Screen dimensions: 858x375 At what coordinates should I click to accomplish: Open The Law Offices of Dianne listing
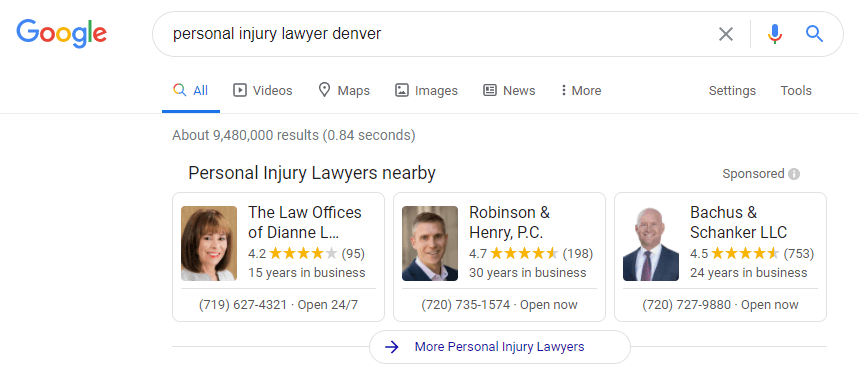tap(305, 222)
